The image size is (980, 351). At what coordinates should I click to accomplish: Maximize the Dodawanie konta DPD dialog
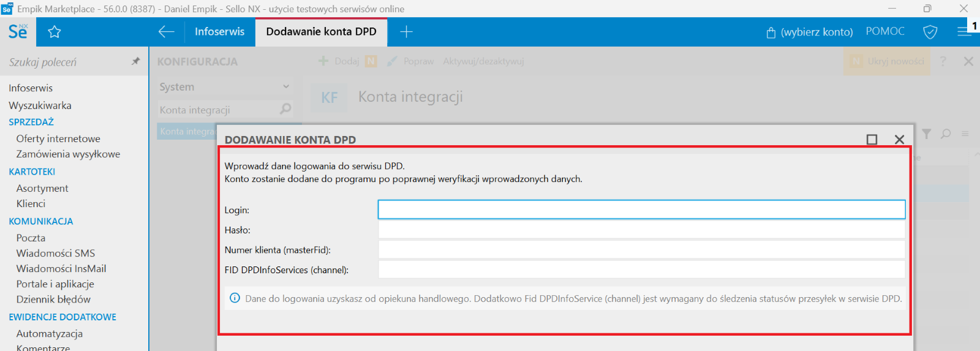coord(872,140)
